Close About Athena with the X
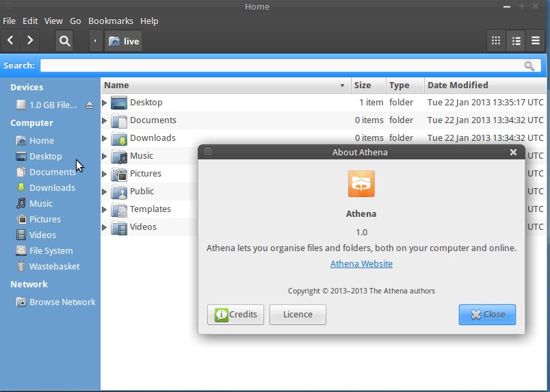The width and height of the screenshot is (550, 392). [x=513, y=153]
